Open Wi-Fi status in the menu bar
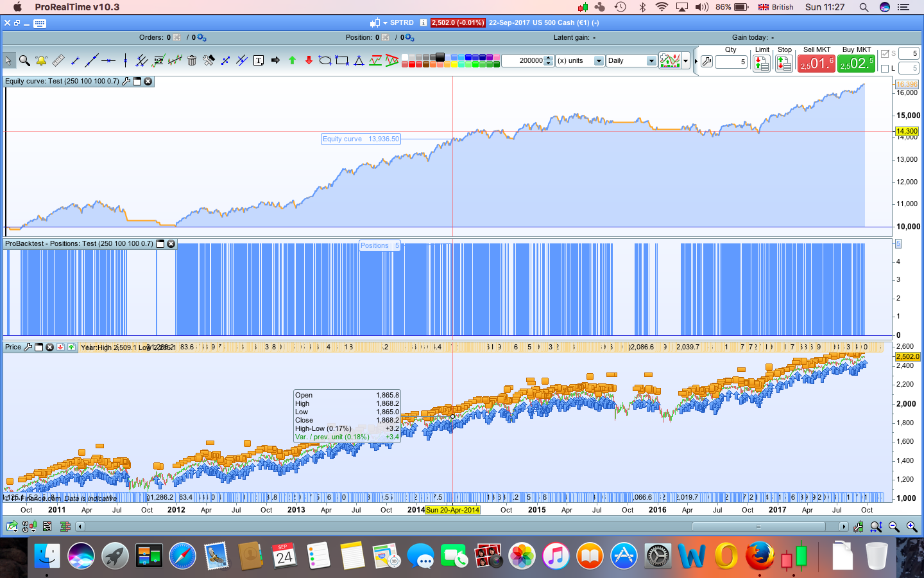924x578 pixels. click(662, 7)
